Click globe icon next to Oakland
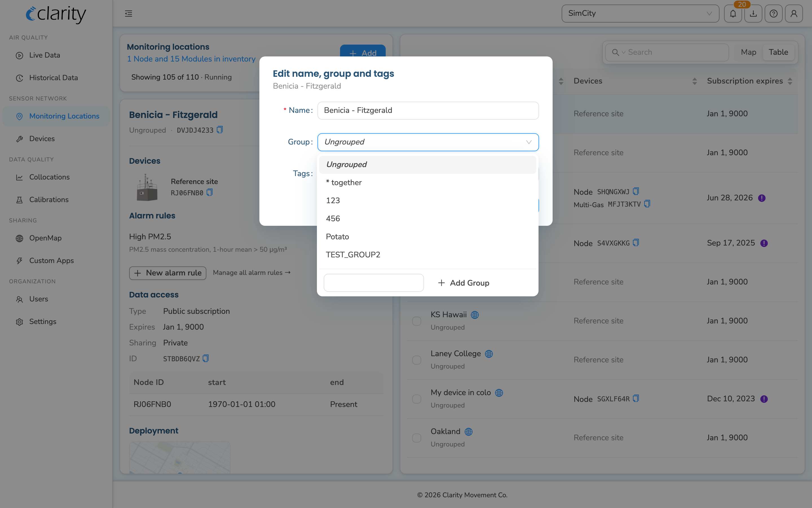The height and width of the screenshot is (508, 812). click(468, 432)
